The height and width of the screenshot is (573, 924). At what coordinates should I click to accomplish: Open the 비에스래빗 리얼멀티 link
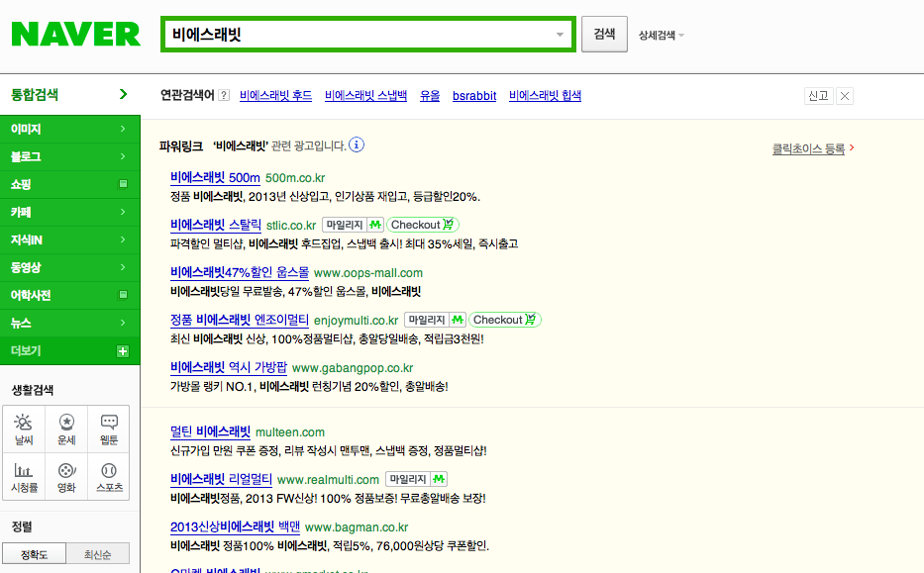coord(221,479)
